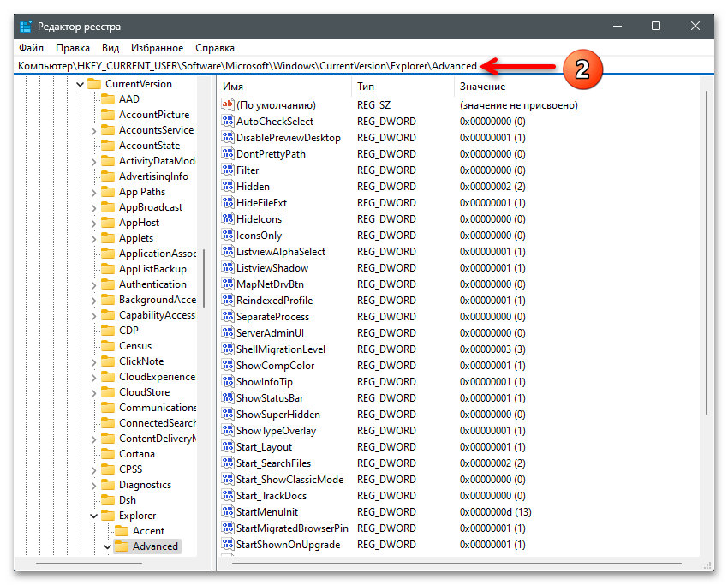
Task: Expand the CapabilityAccess tree node
Action: pos(94,316)
